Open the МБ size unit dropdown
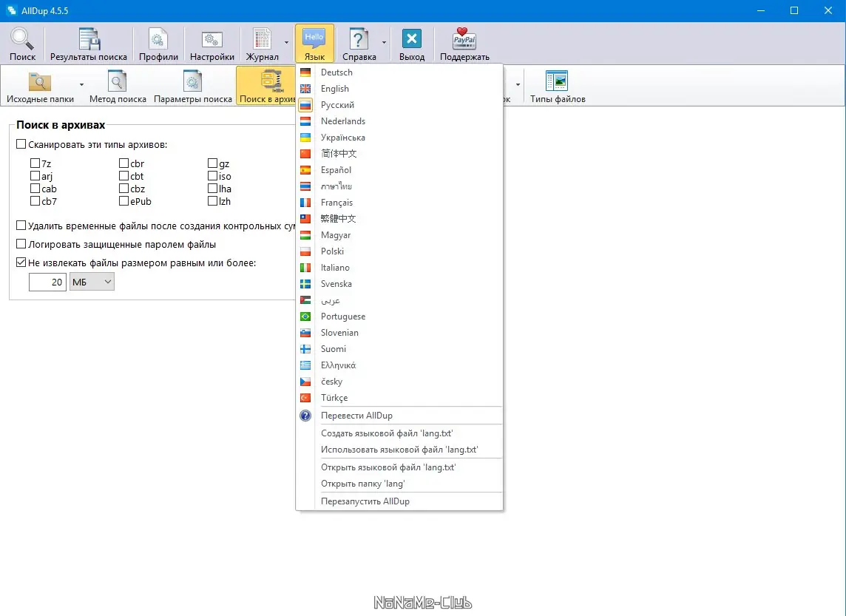The height and width of the screenshot is (616, 846). point(92,282)
